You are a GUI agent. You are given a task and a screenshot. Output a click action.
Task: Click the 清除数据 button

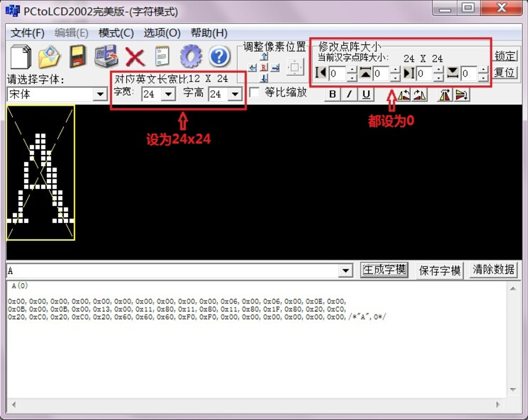493,270
